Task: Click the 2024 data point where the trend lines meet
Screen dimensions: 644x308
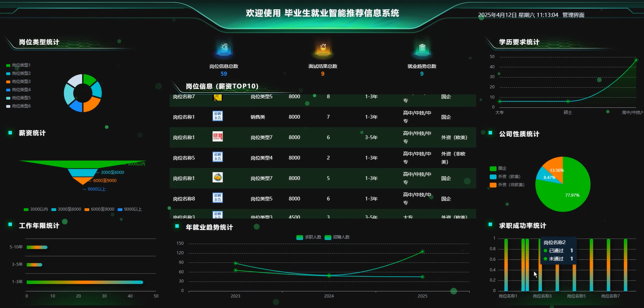Action: (329, 275)
